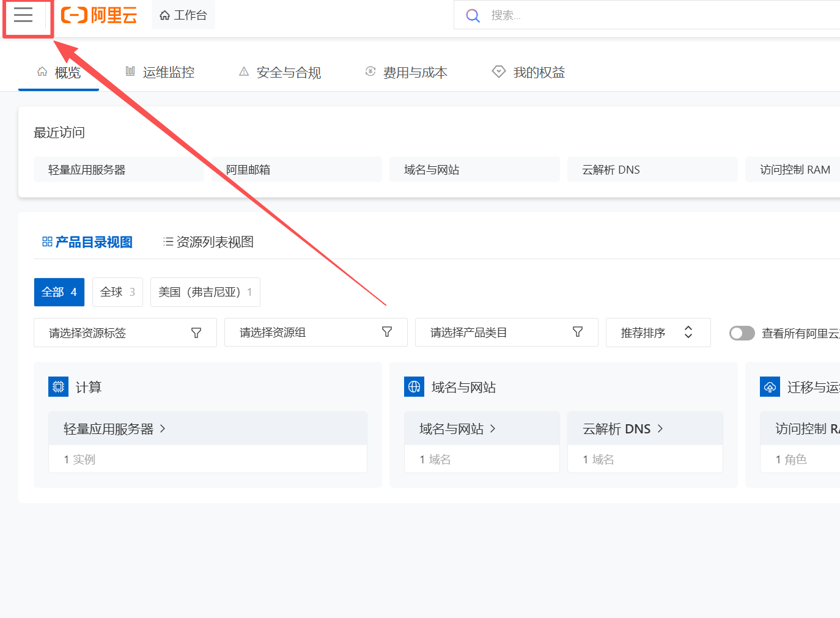This screenshot has height=618, width=840.
Task: Expand the 轻量应用服务器 product entry
Action: tap(114, 429)
